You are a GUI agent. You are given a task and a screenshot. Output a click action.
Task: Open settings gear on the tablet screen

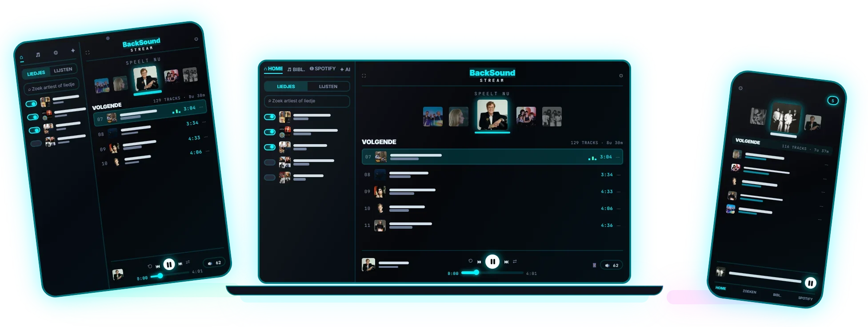[x=196, y=39]
